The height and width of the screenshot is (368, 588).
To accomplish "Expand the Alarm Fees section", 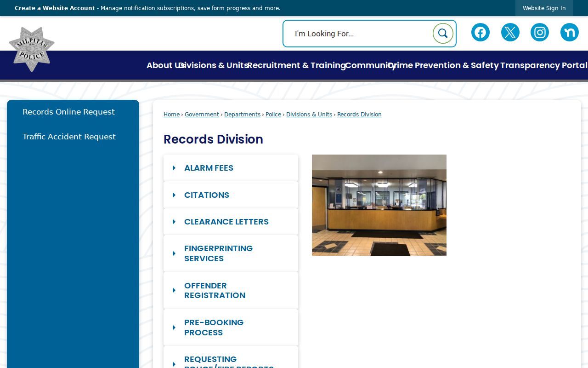I will 231,168.
